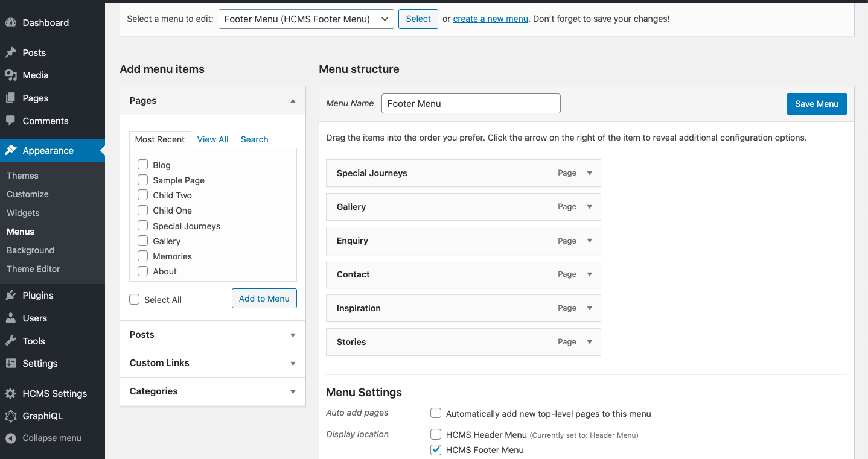Screen dimensions: 868x459
Task: Click the Posts pushpin icon
Action: [x=11, y=53]
